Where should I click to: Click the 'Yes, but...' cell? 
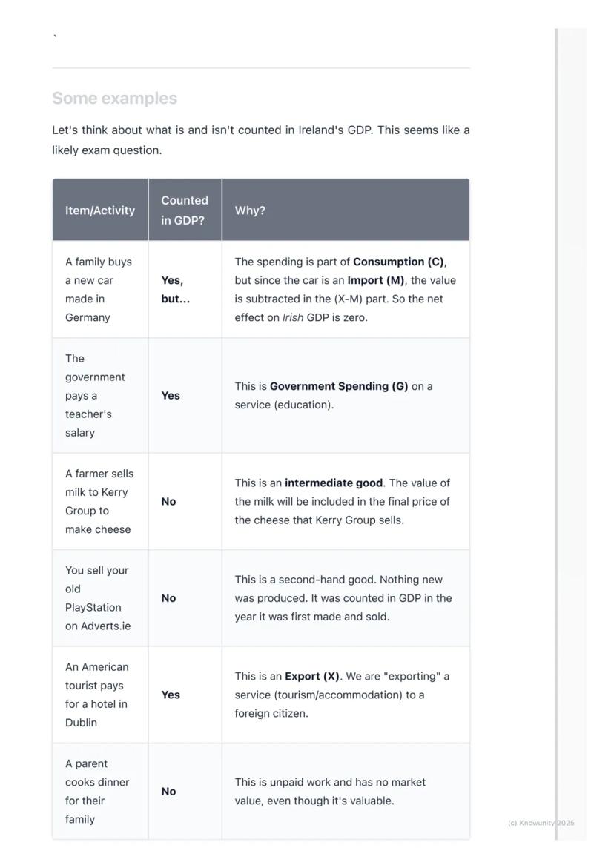click(x=175, y=290)
